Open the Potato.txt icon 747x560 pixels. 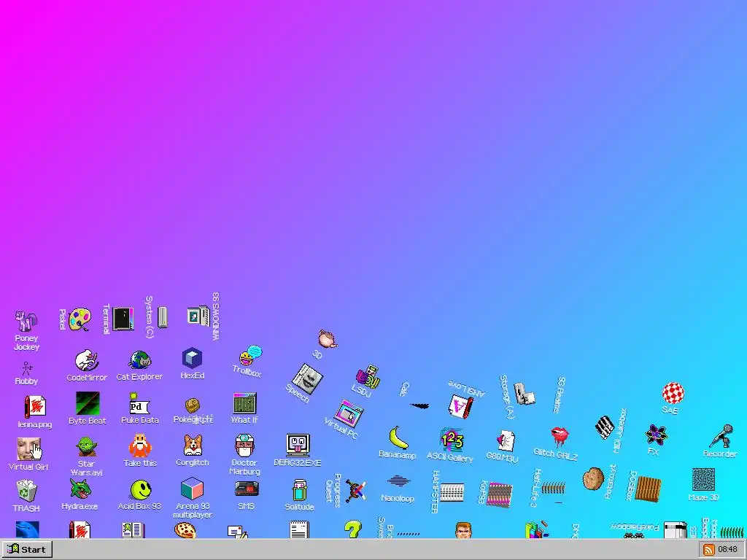point(593,478)
